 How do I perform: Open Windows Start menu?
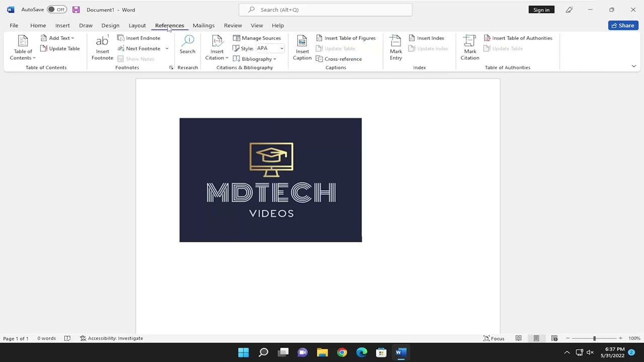[x=244, y=352]
